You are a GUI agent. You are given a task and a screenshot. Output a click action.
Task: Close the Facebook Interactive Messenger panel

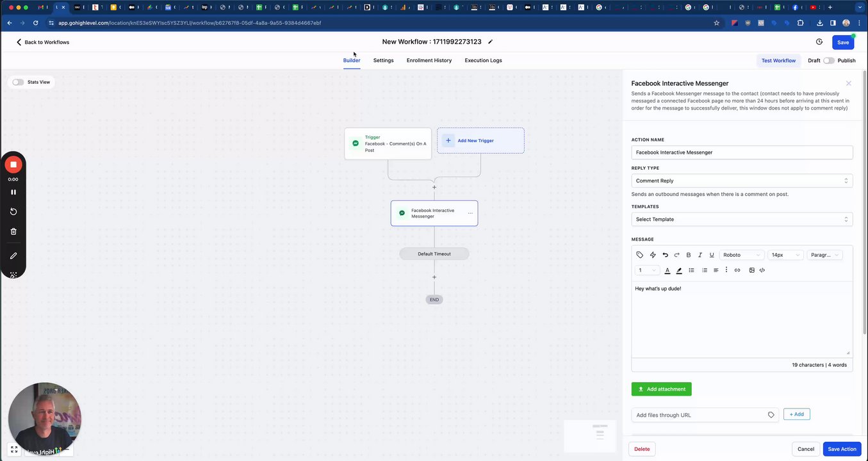tap(848, 83)
